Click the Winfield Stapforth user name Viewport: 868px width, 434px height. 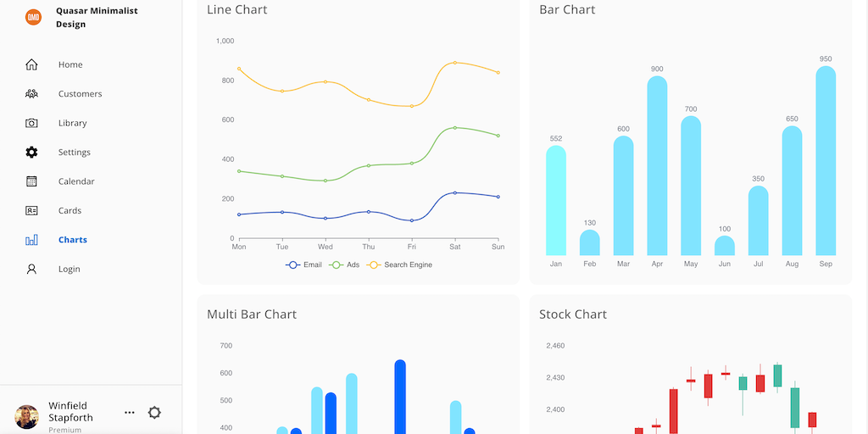[71, 411]
